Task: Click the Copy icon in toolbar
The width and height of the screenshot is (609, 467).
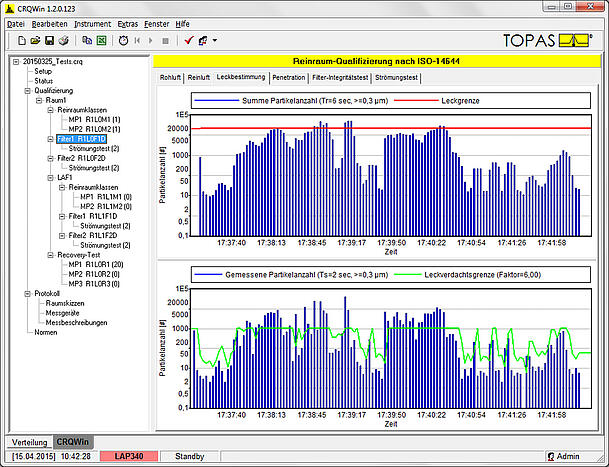Action: click(x=86, y=40)
